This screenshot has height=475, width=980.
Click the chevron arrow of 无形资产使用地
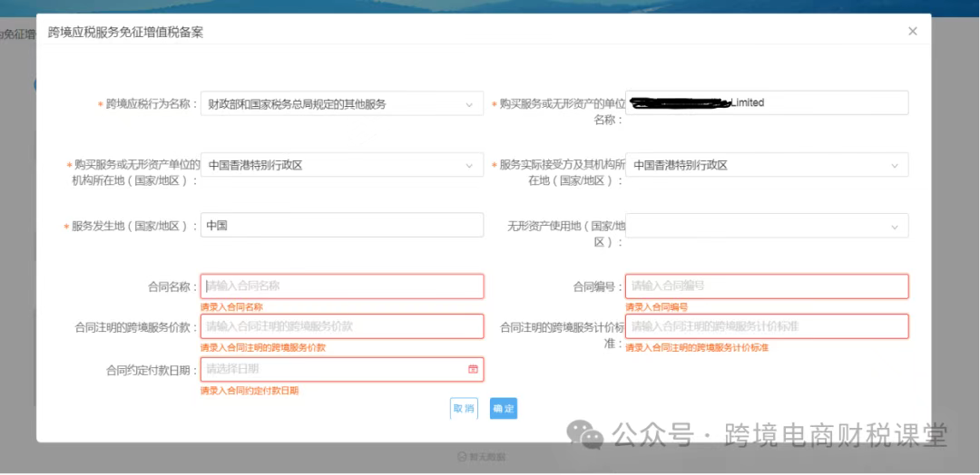coord(895,226)
